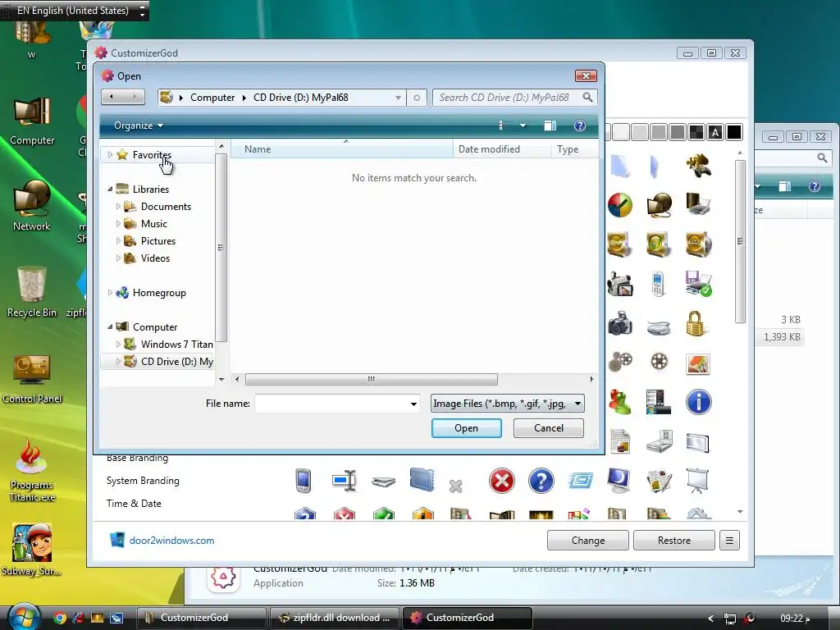
Task: Click the change view icon
Action: click(502, 126)
